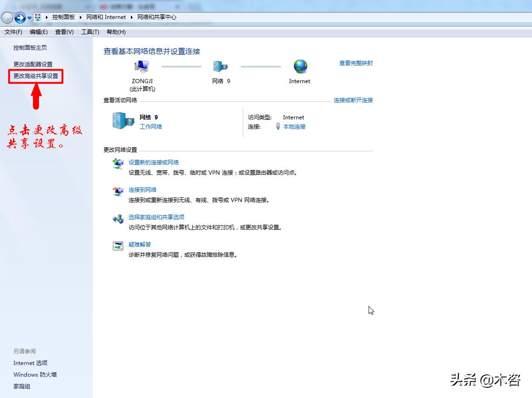
Task: Click the Internet globe icon
Action: point(299,67)
